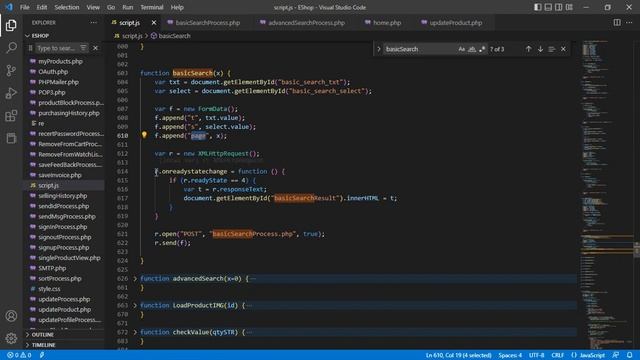Viewport: 640px width, 360px height.
Task: Go to previous find match arrow
Action: (529, 49)
